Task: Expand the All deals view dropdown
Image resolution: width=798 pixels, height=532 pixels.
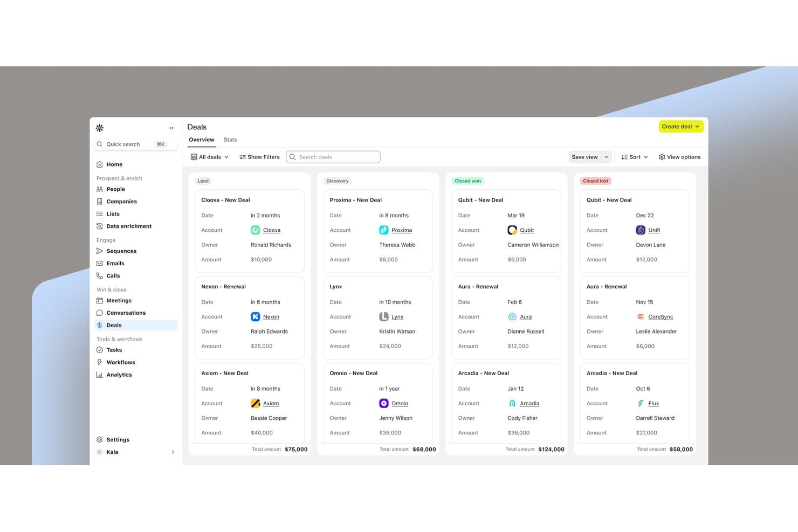Action: (210, 157)
